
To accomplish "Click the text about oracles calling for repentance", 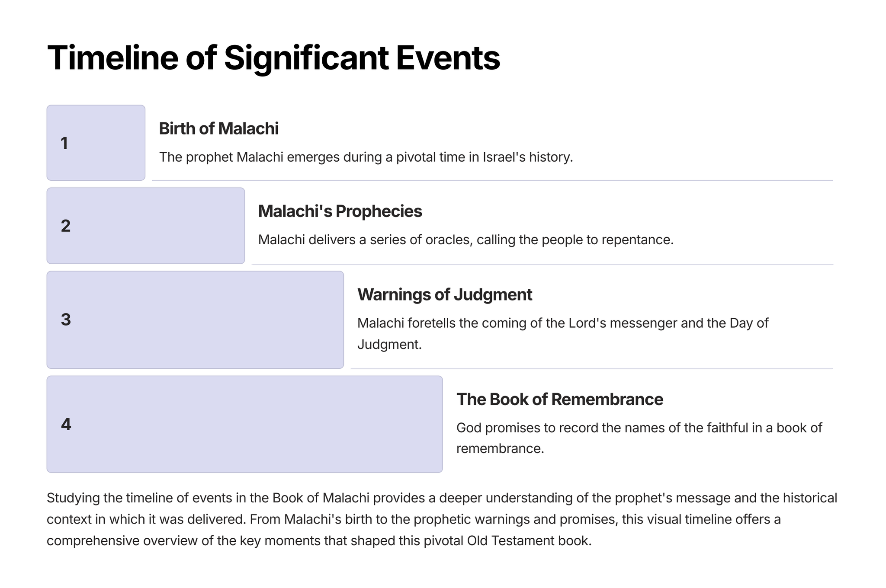I will 466,240.
